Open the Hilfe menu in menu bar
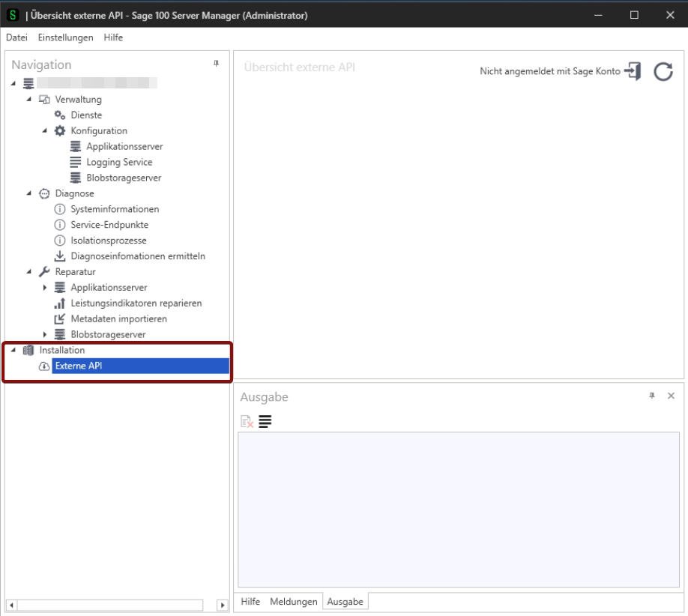 tap(113, 37)
